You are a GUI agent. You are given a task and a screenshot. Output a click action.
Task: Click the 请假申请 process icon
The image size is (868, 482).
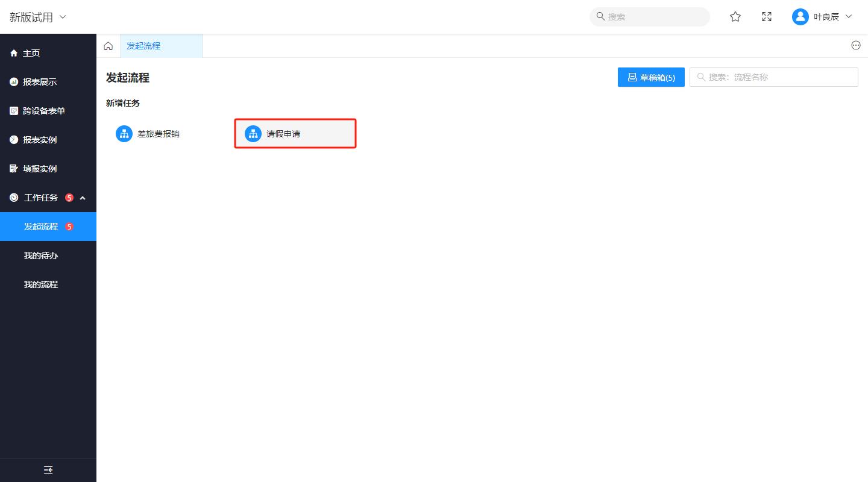253,134
